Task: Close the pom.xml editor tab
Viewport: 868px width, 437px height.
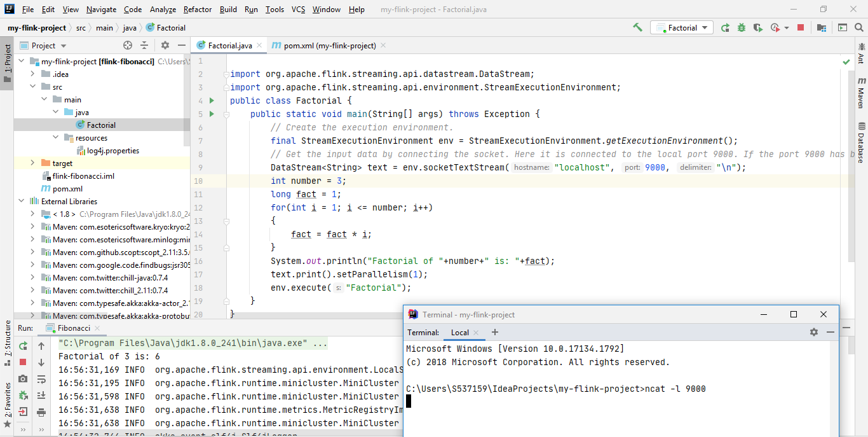Action: 384,46
